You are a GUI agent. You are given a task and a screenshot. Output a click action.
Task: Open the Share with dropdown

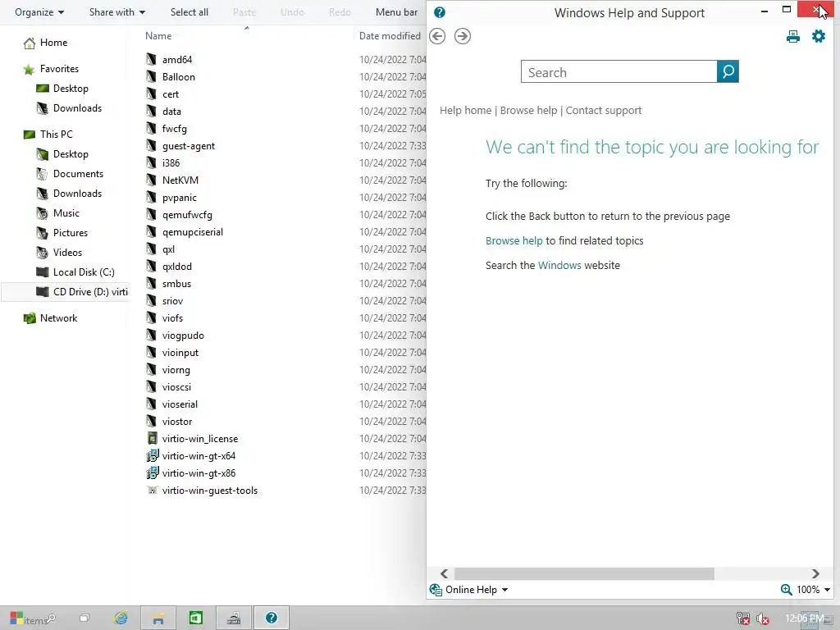click(x=116, y=11)
